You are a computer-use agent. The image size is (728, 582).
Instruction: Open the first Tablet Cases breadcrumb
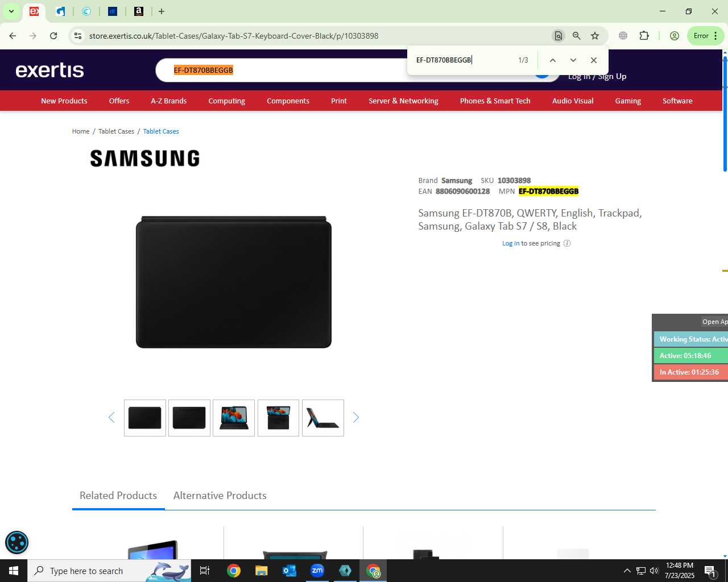point(116,131)
